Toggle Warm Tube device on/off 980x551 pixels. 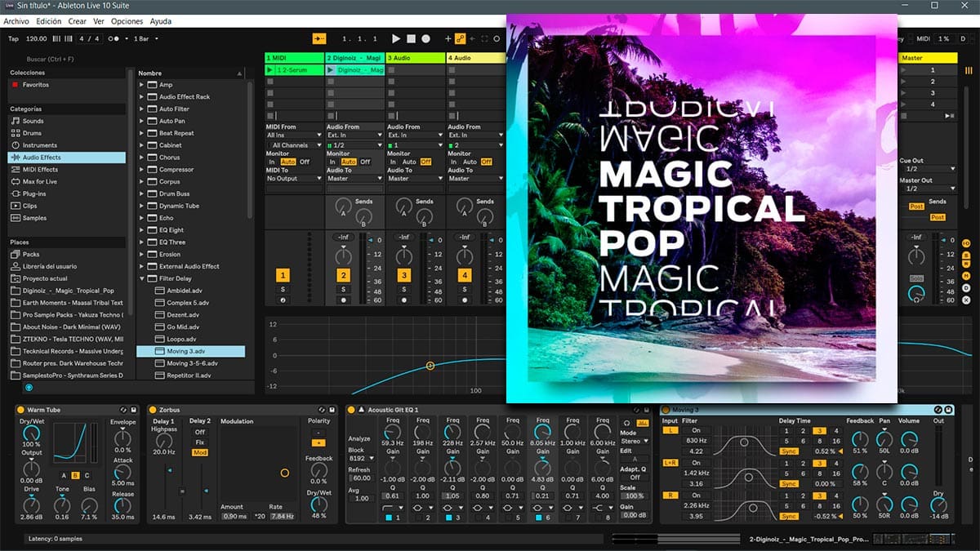coord(20,410)
